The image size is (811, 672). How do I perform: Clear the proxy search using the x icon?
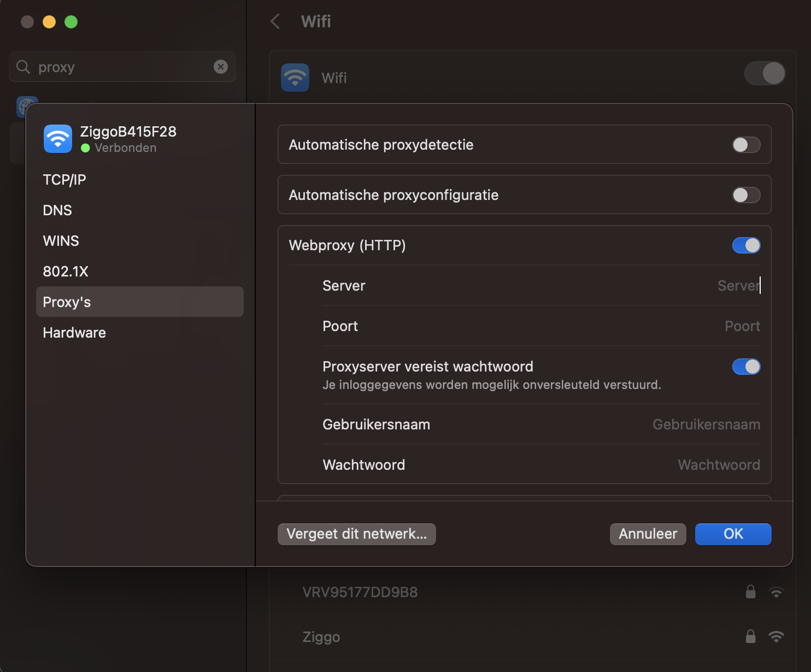click(x=221, y=67)
